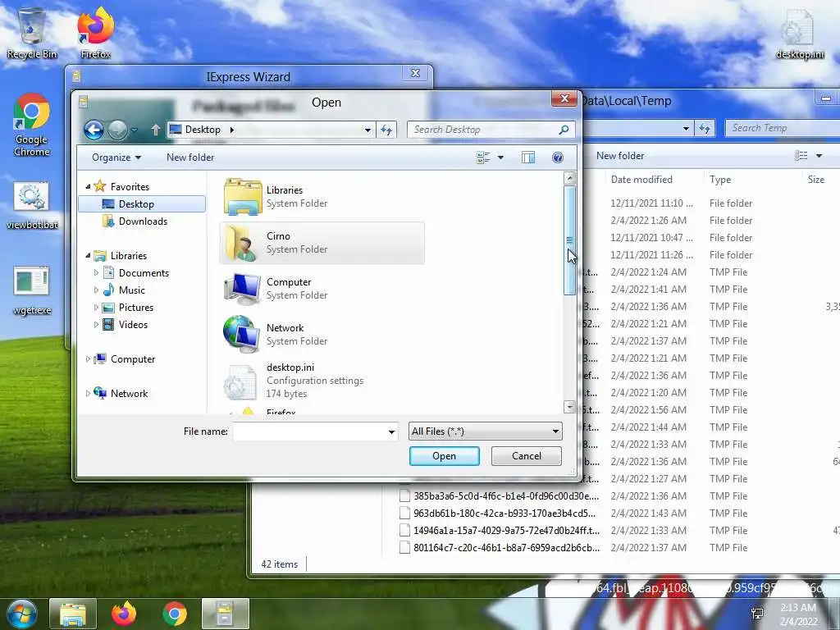Open address dropdown in Temp Explorer window
This screenshot has width=840, height=630.
coord(686,128)
